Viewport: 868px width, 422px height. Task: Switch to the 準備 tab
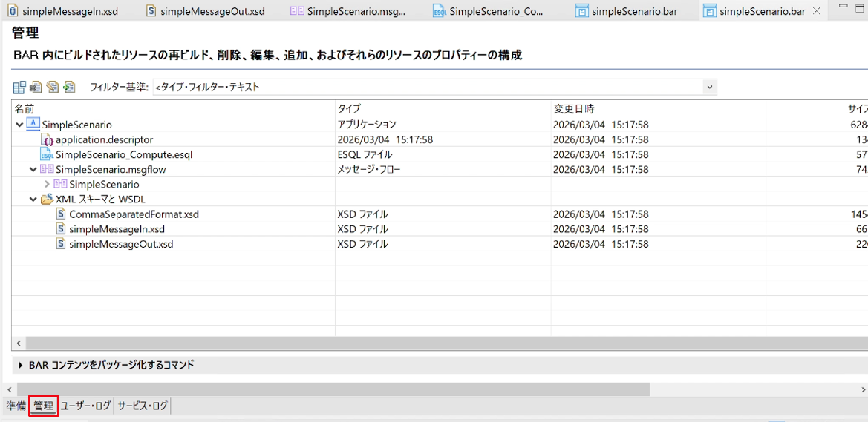tap(16, 406)
